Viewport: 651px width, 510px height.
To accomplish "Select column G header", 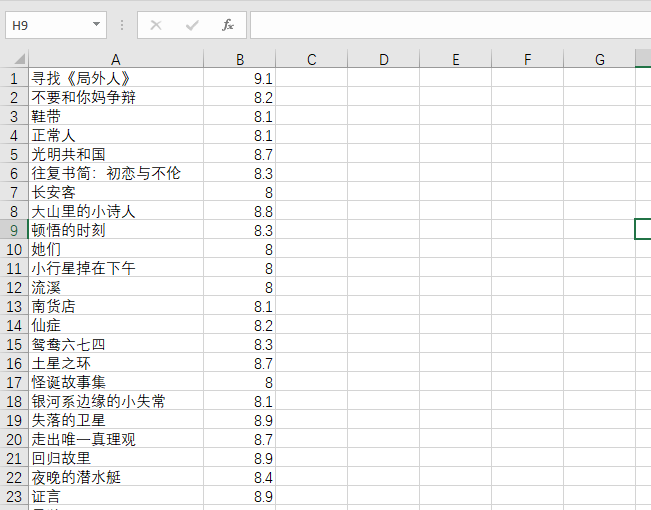I will pos(600,59).
